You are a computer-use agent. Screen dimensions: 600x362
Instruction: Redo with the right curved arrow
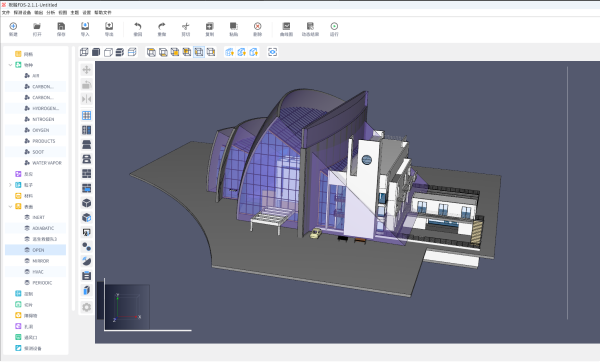point(162,26)
